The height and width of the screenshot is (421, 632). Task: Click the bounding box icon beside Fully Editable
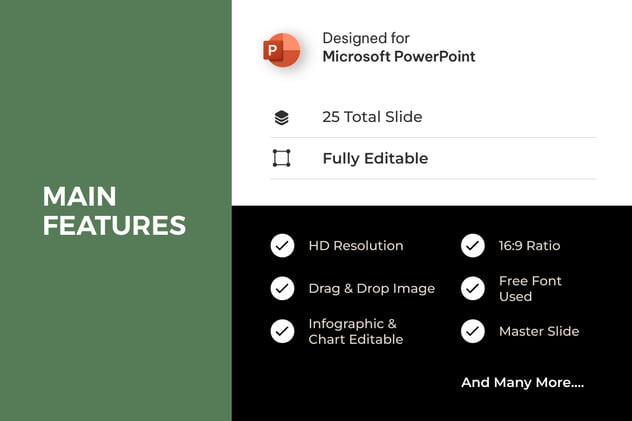[281, 158]
